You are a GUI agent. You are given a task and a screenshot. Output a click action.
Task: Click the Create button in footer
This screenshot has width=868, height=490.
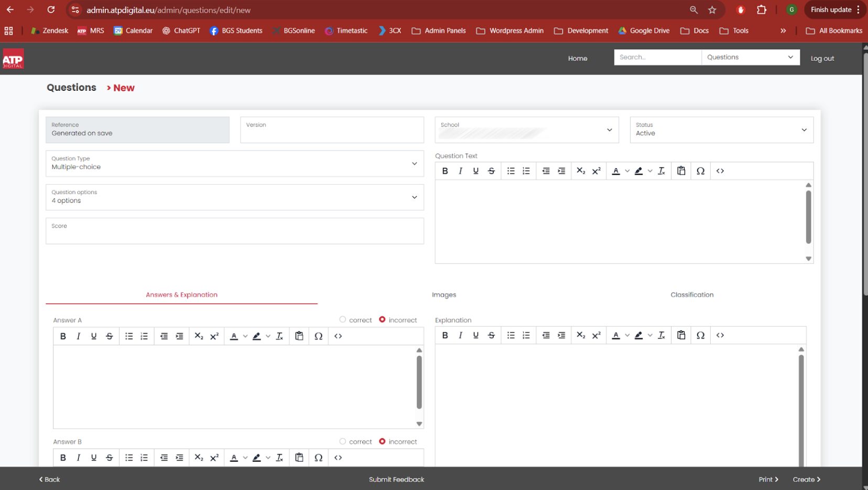point(806,480)
